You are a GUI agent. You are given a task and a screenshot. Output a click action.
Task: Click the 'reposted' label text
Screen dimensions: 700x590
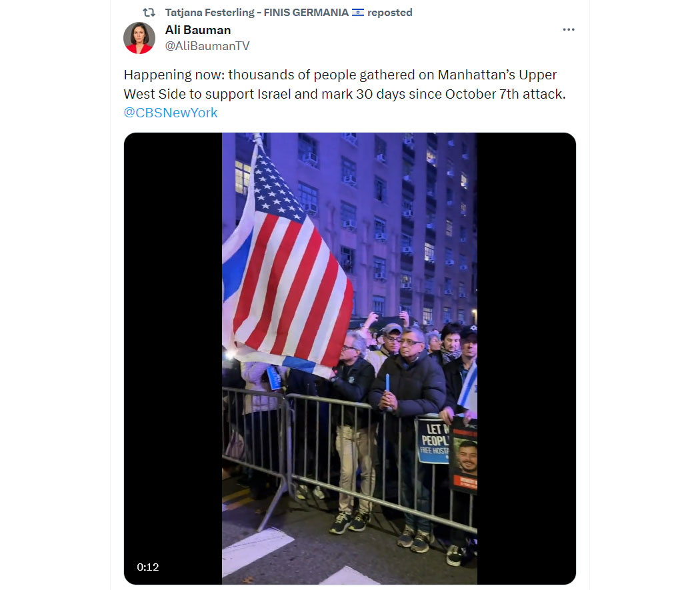390,13
